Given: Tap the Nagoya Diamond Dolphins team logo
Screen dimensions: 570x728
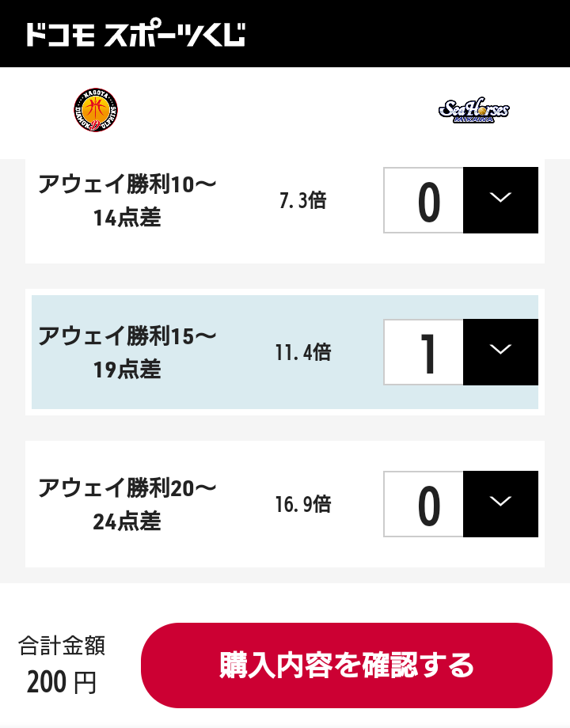Looking at the screenshot, I should coord(97,110).
